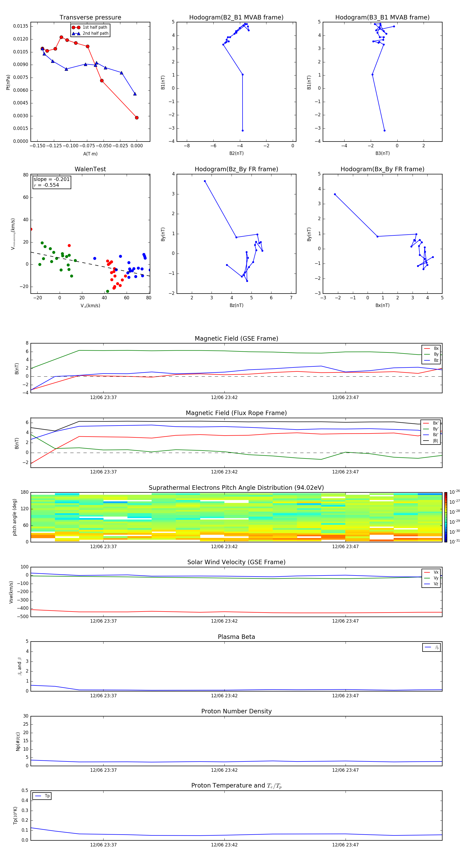The width and height of the screenshot is (473, 868).
Task: Click '12/06 23:47' tick under Proton Temperature plot
Action: tap(345, 845)
